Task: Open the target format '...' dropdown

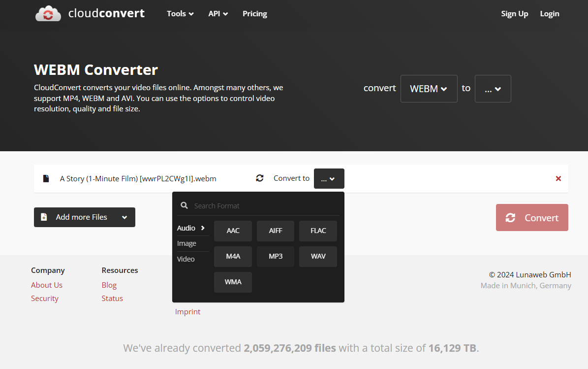Action: [493, 89]
